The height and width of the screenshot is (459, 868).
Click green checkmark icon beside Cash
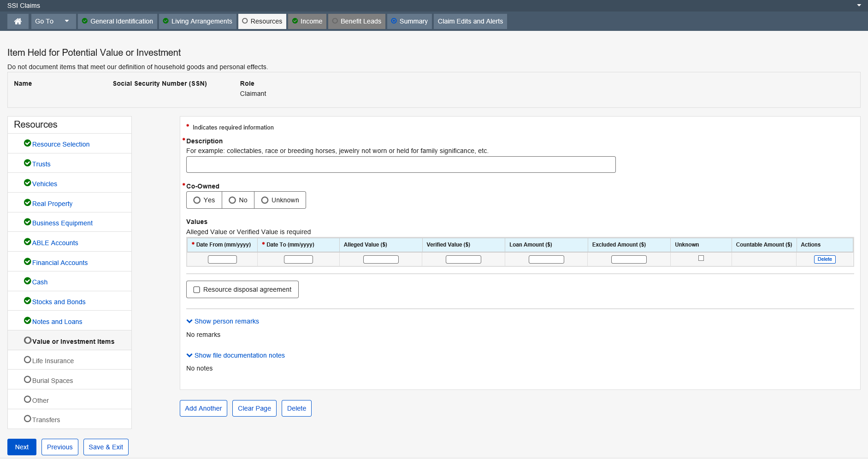point(27,281)
